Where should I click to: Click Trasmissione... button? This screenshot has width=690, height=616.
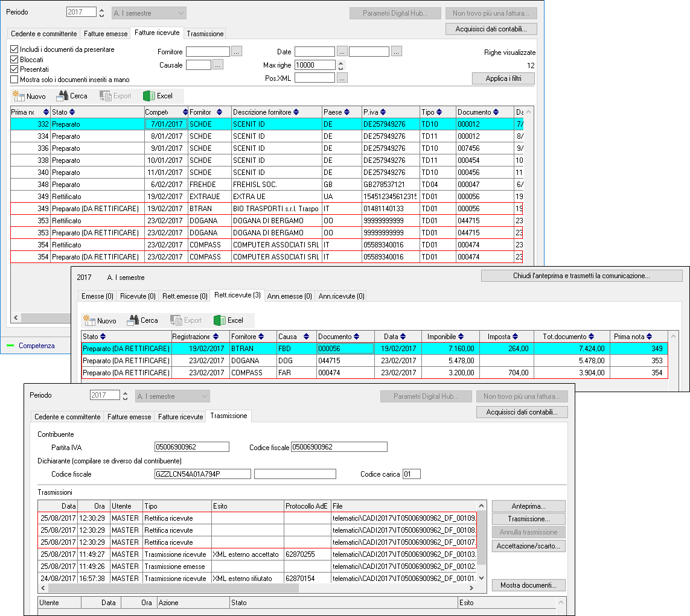click(528, 519)
